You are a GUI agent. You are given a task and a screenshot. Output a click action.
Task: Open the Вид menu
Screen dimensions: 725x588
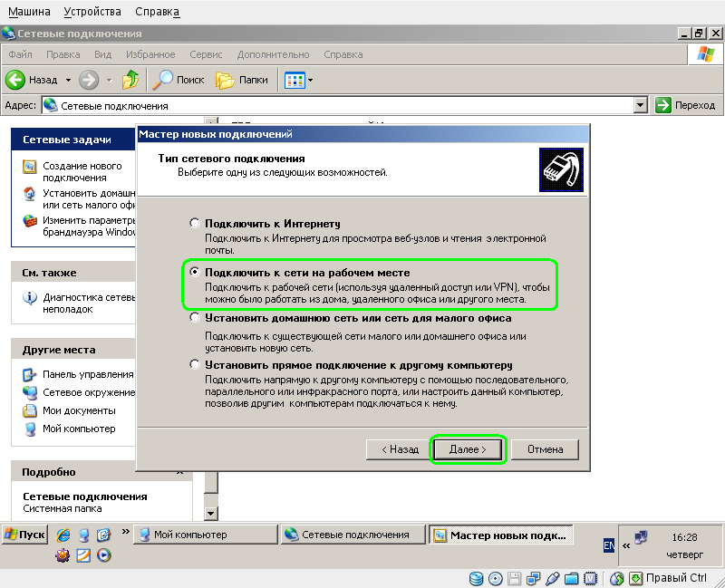point(102,54)
